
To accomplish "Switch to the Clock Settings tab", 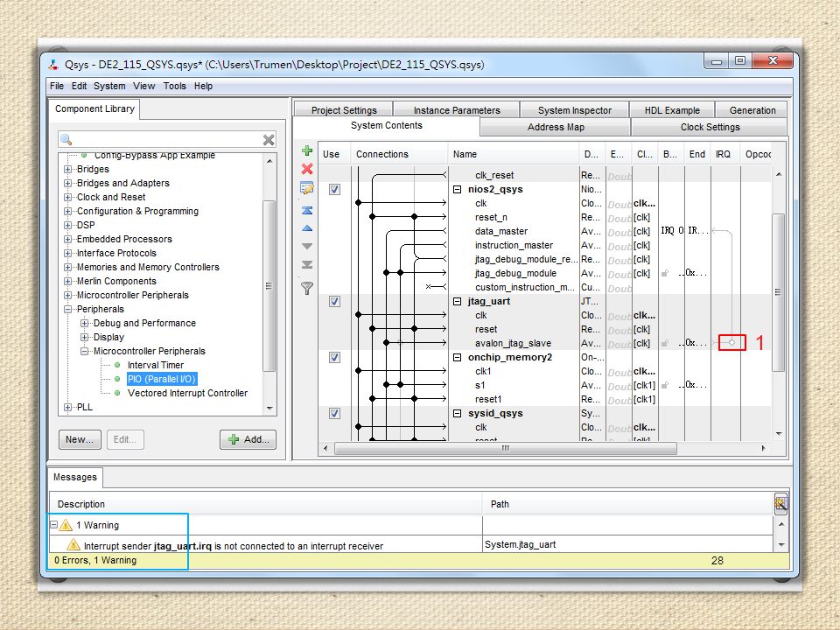I will 710,127.
